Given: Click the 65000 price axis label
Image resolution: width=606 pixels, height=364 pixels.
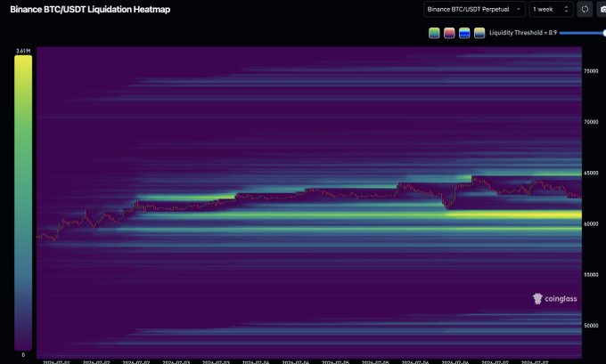Looking at the screenshot, I should (591, 173).
